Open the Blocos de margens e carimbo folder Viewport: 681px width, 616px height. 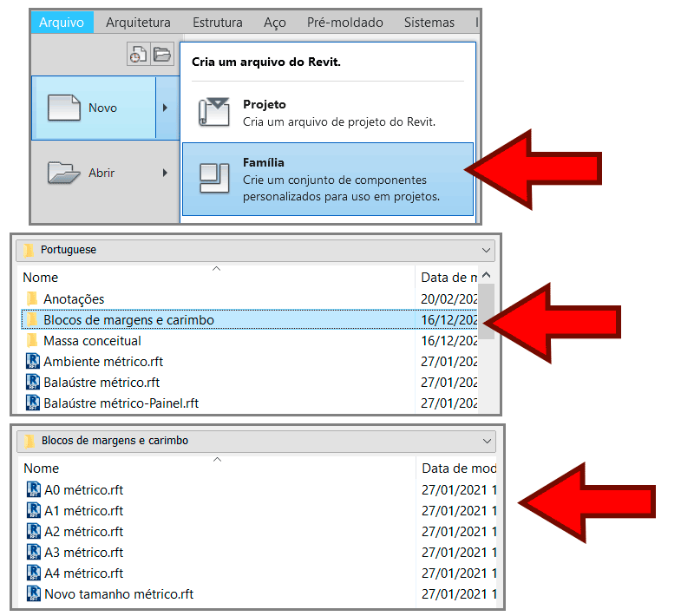(x=128, y=320)
